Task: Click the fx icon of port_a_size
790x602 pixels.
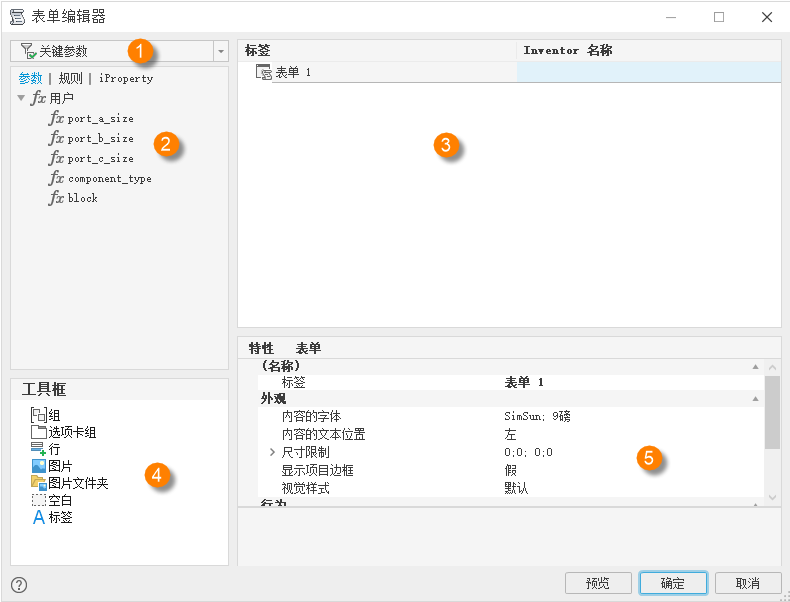Action: point(56,118)
